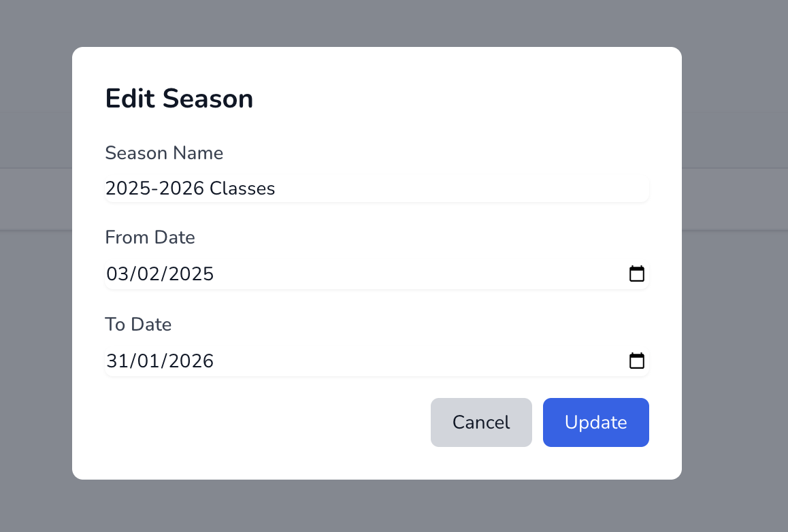This screenshot has height=532, width=788.
Task: Click the 'To Date' label
Action: pyautogui.click(x=138, y=325)
